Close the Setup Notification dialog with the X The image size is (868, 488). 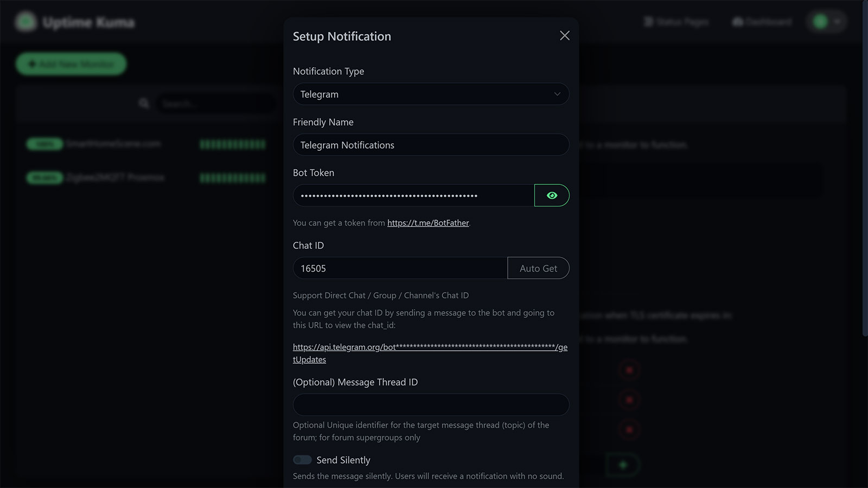(564, 36)
